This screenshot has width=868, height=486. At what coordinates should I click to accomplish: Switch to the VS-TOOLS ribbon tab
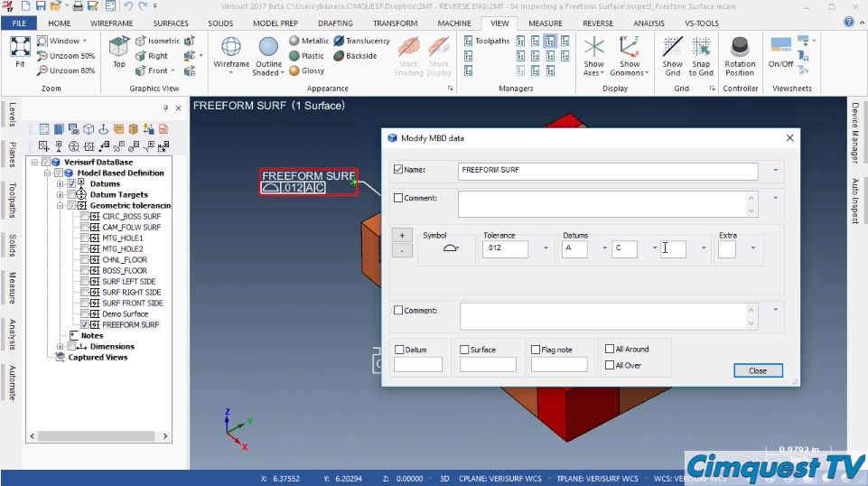(702, 23)
